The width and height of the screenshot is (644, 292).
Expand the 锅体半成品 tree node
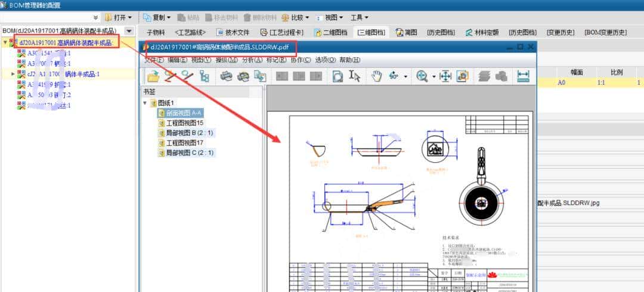pos(13,74)
